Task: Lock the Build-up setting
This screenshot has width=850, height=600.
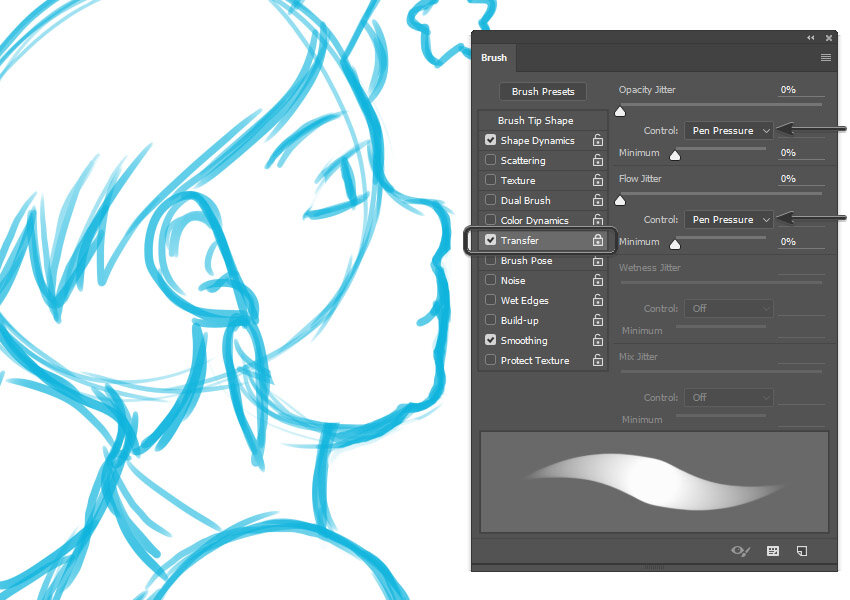Action: click(x=597, y=320)
